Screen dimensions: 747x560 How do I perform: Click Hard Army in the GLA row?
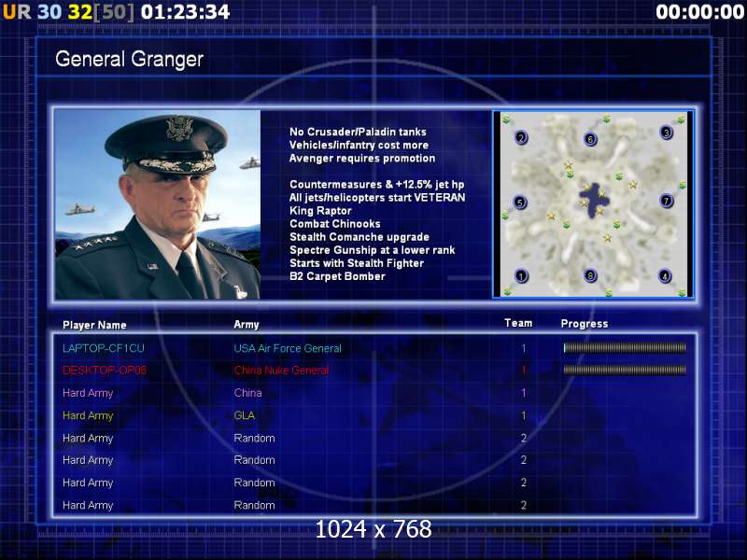pos(88,415)
